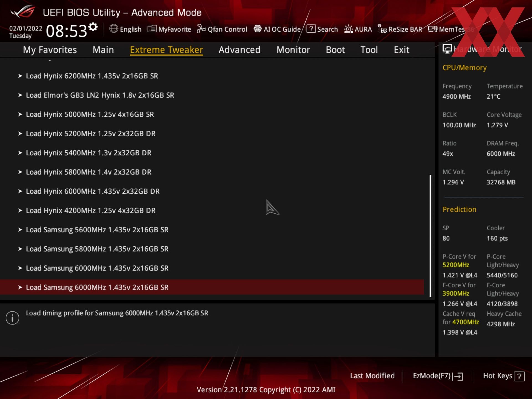Click the English language button
532x399 pixels.
(126, 29)
